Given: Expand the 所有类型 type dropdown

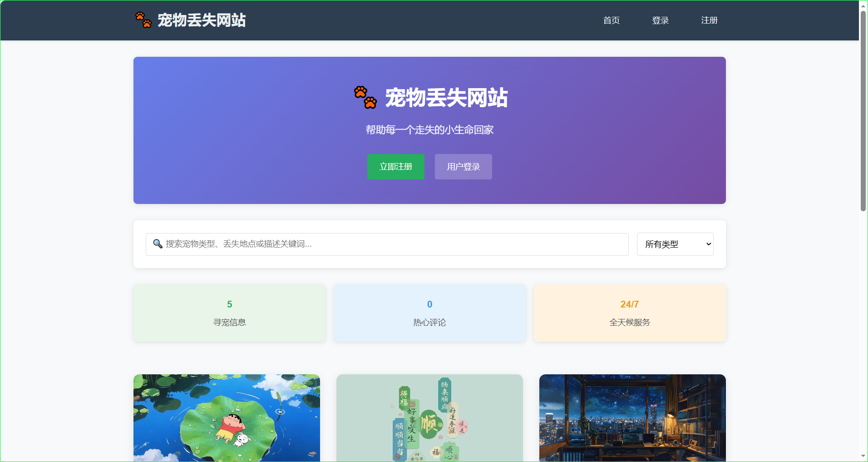Looking at the screenshot, I should (x=675, y=244).
